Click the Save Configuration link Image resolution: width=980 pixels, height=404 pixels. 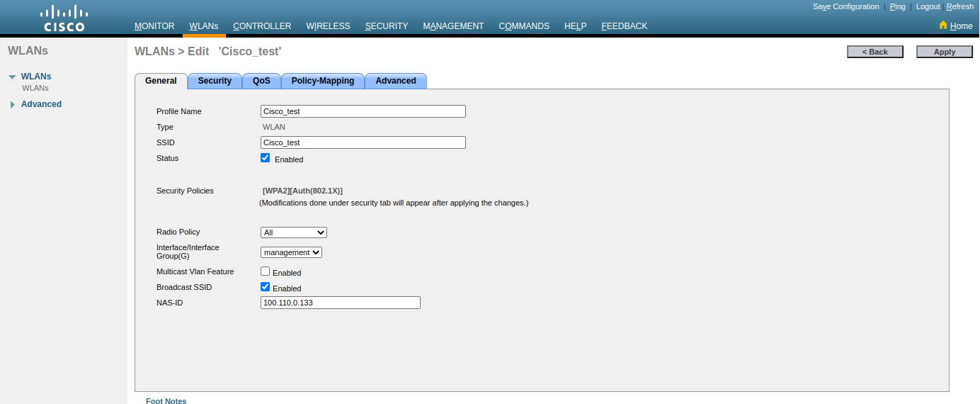846,6
